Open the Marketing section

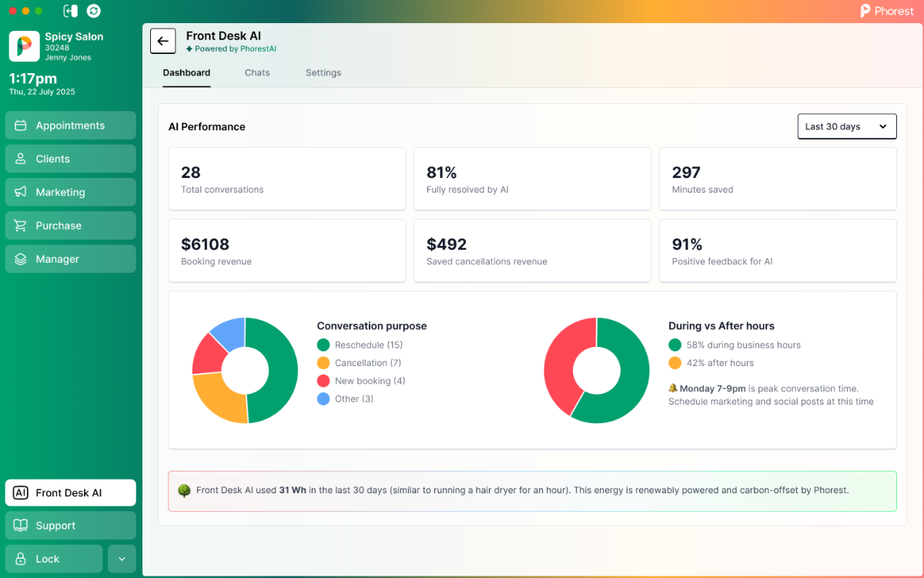(71, 192)
